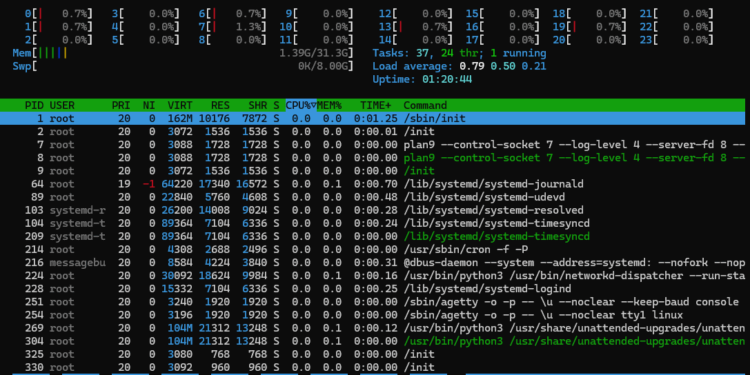Select the /init process with PID 2
The image size is (750, 375).
373,132
